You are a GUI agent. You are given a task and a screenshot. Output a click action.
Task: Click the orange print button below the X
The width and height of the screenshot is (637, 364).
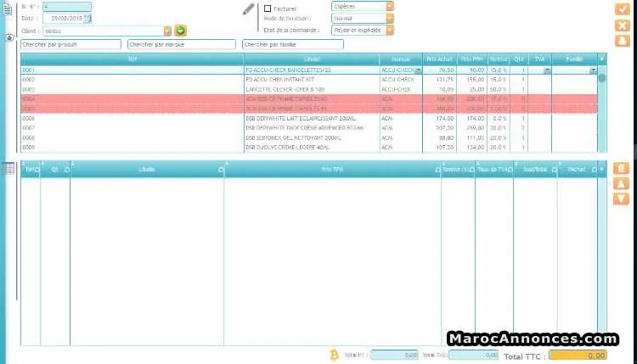[622, 41]
